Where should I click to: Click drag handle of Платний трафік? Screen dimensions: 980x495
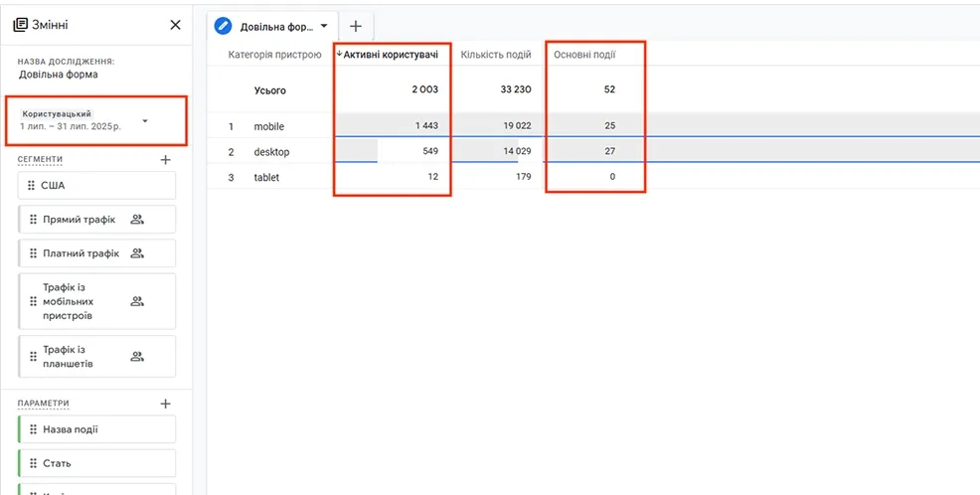click(34, 253)
